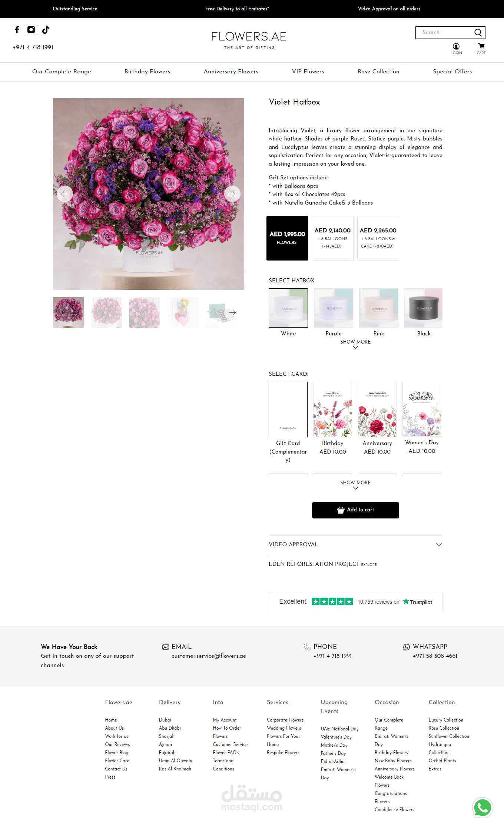Open the TikTok icon in header
The image size is (504, 829).
[46, 30]
